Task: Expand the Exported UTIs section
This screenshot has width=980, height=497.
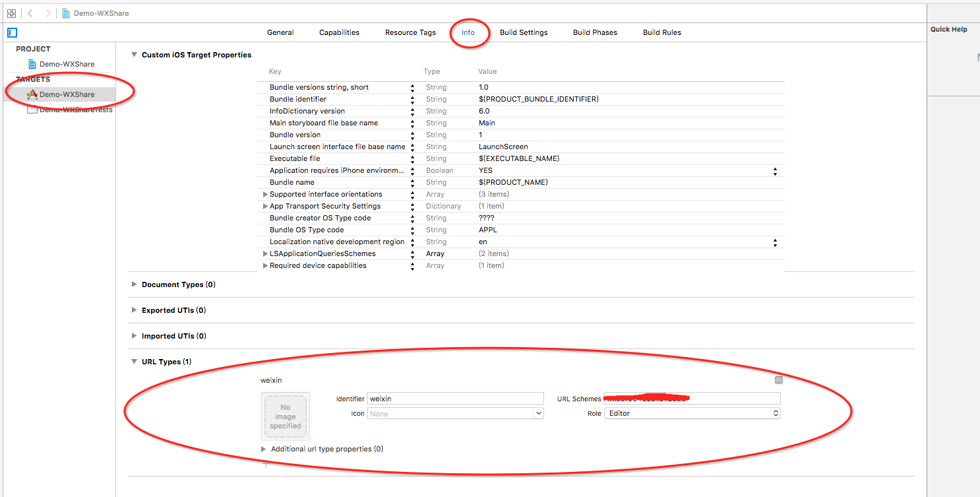Action: 135,310
